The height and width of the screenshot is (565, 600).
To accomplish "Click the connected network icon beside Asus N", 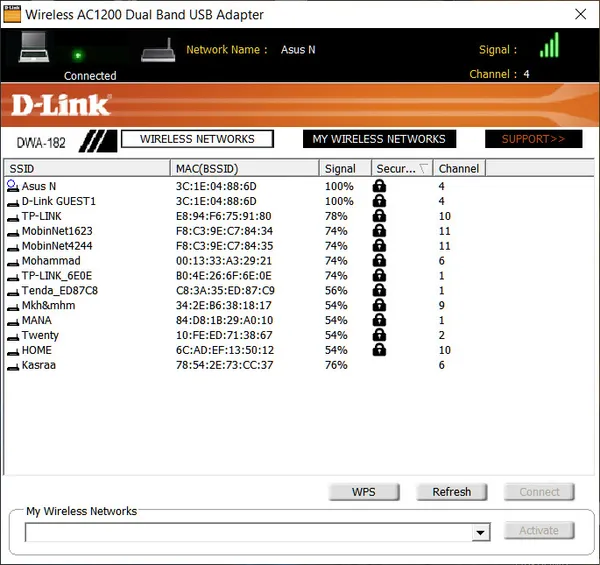I will click(13, 186).
